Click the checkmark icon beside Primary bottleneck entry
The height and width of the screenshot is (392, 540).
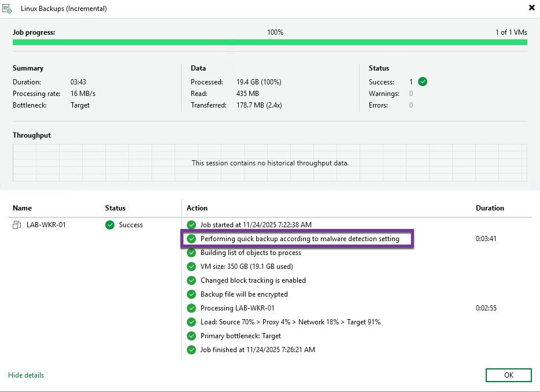pos(191,336)
